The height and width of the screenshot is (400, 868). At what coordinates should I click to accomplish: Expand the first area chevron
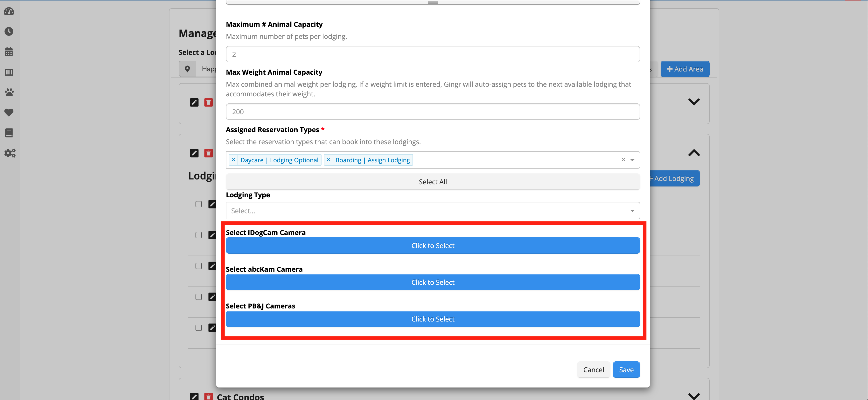pos(694,102)
